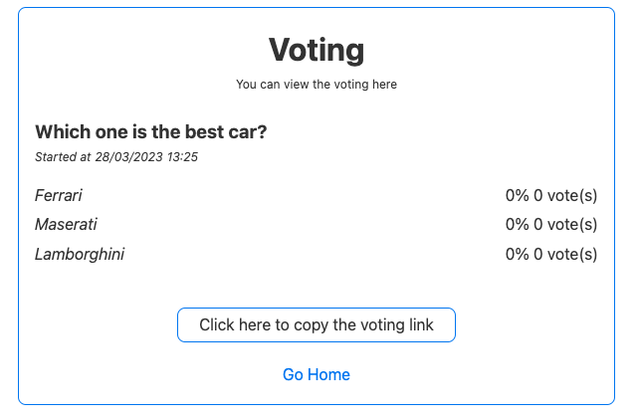Click the word 'here' in the subtitle
The width and height of the screenshot is (640, 418).
click(384, 85)
